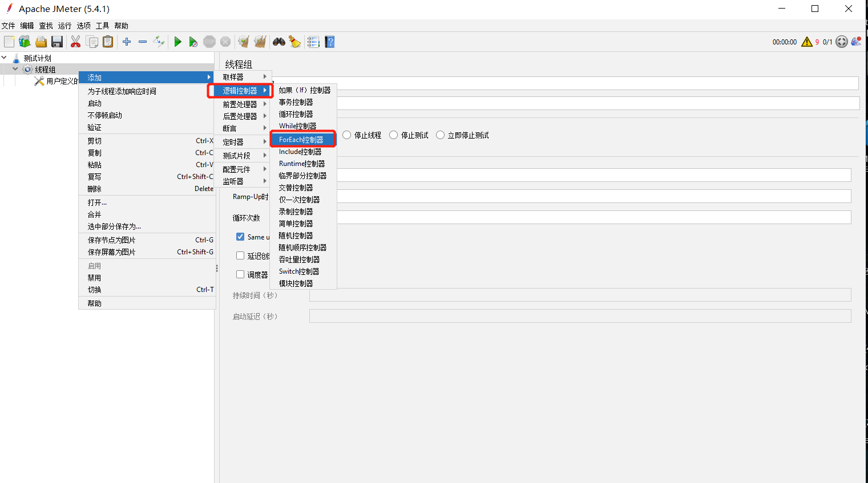Image resolution: width=868 pixels, height=483 pixels.
Task: Open Help with question mark icon
Action: pyautogui.click(x=329, y=42)
